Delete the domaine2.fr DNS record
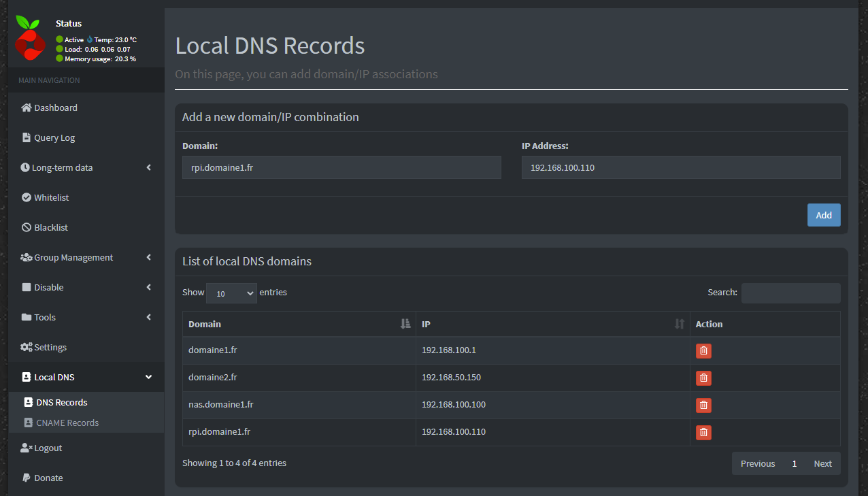 [703, 378]
